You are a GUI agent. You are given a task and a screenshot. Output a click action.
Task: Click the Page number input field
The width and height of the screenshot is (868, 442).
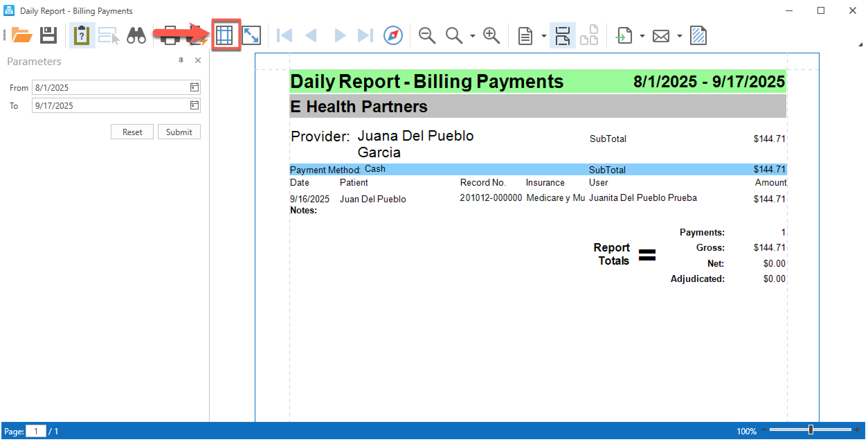[36, 431]
